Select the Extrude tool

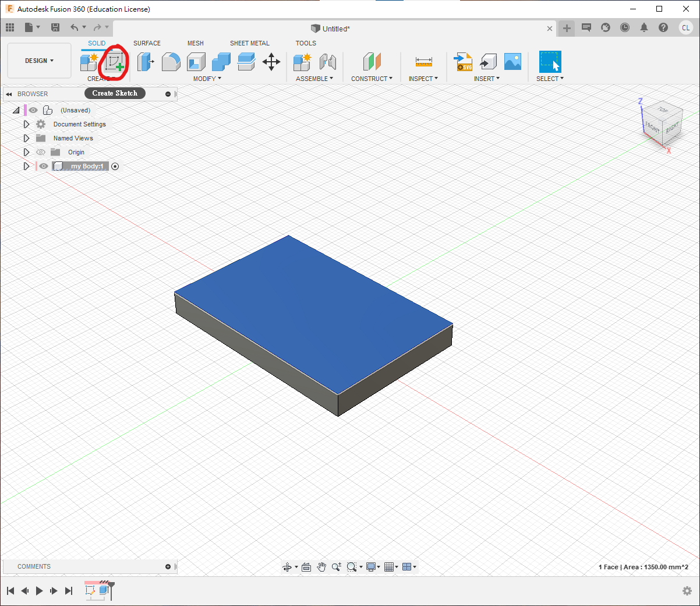[145, 62]
